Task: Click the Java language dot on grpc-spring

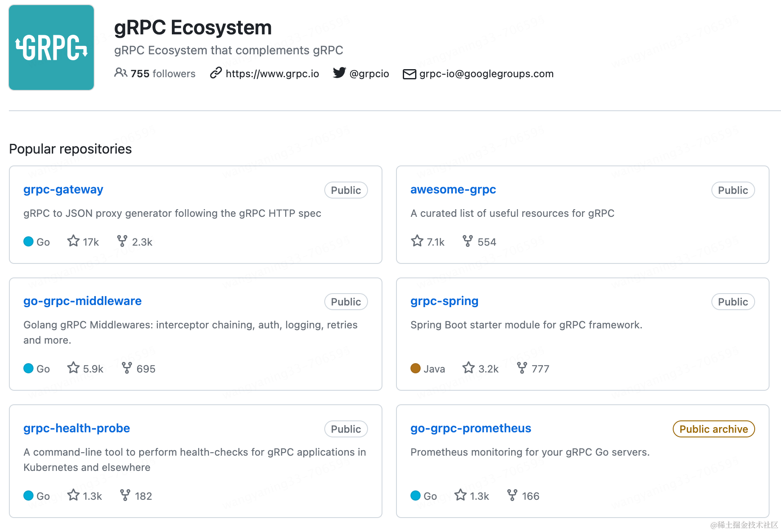Action: (416, 368)
